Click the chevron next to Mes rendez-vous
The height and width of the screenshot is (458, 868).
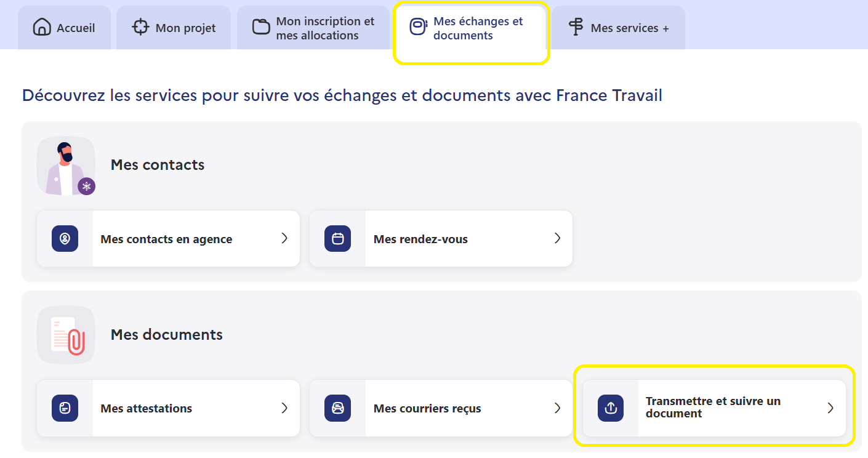(x=557, y=238)
